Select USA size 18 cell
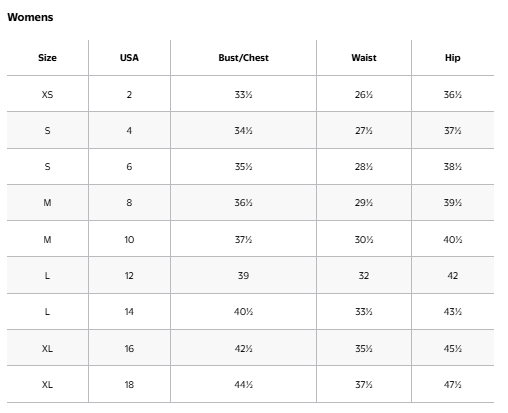The image size is (508, 413). [x=129, y=385]
